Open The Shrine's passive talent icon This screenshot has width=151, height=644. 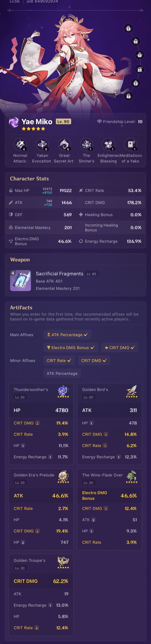pyautogui.click(x=86, y=144)
